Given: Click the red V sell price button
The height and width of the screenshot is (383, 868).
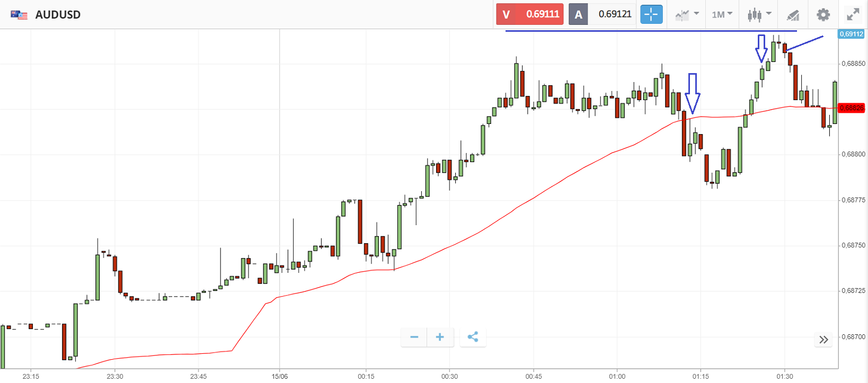Looking at the screenshot, I should 529,14.
